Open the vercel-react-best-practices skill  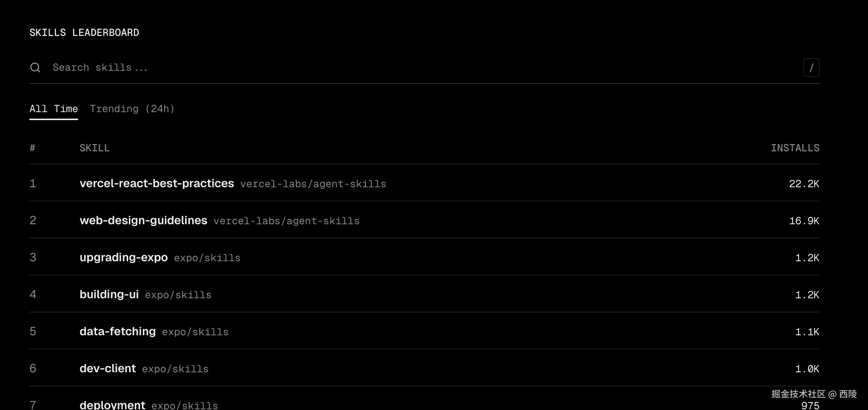point(157,184)
